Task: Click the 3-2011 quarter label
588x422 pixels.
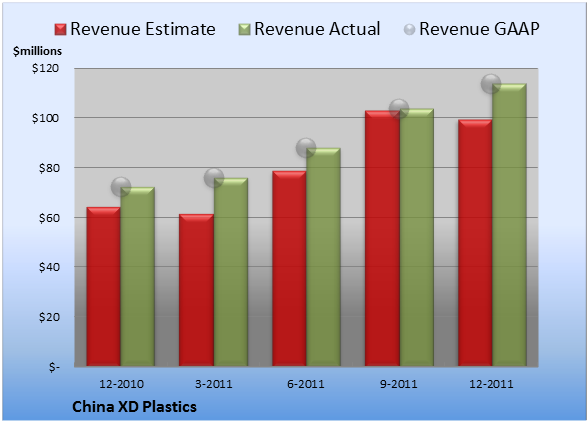Action: tap(214, 384)
